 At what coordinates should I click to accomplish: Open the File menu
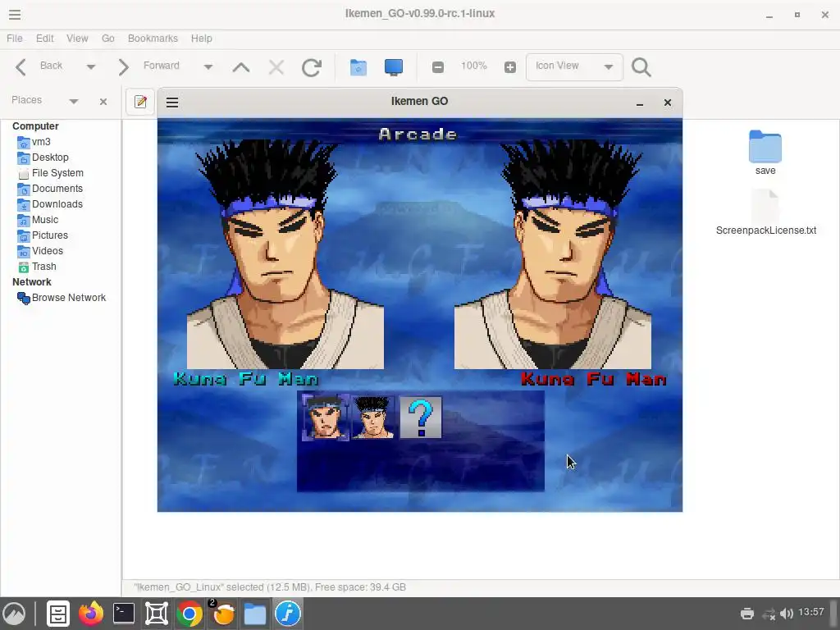(x=15, y=39)
